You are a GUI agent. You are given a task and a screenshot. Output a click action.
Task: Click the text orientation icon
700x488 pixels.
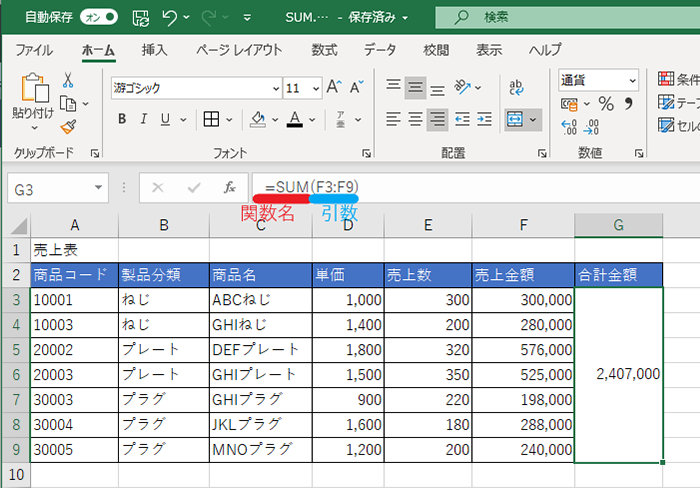click(x=462, y=87)
